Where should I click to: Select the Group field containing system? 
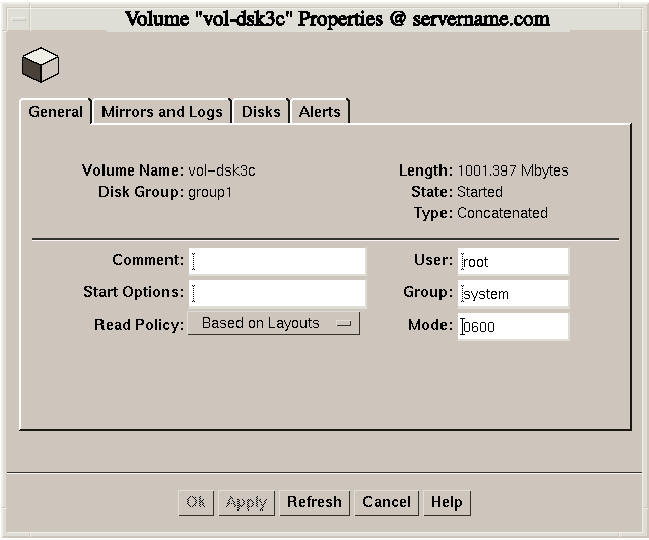tap(513, 294)
